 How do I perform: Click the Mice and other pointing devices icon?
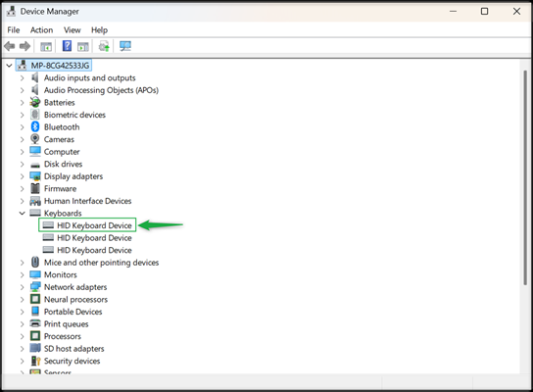[x=35, y=262]
